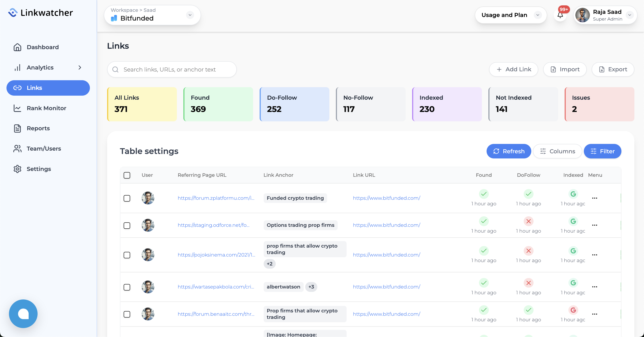Click the search magnifier icon
Image resolution: width=644 pixels, height=337 pixels.
[115, 70]
